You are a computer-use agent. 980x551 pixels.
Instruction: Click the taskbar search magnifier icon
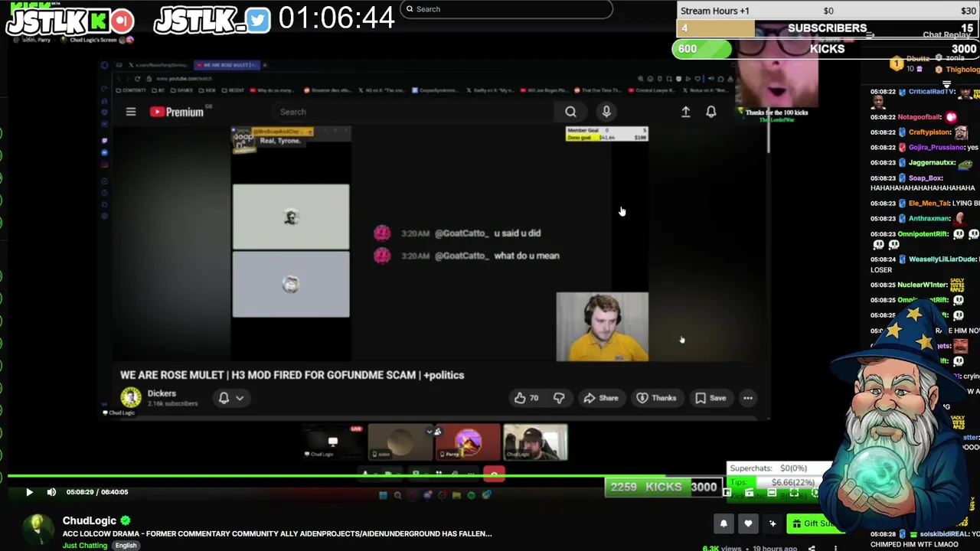pos(397,495)
